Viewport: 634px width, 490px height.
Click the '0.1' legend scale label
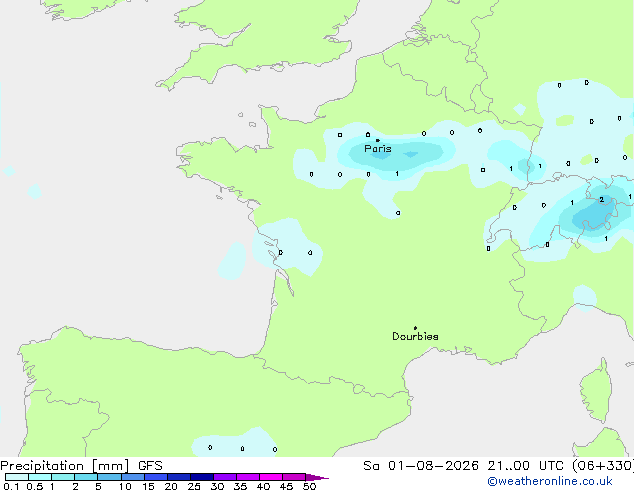11,486
